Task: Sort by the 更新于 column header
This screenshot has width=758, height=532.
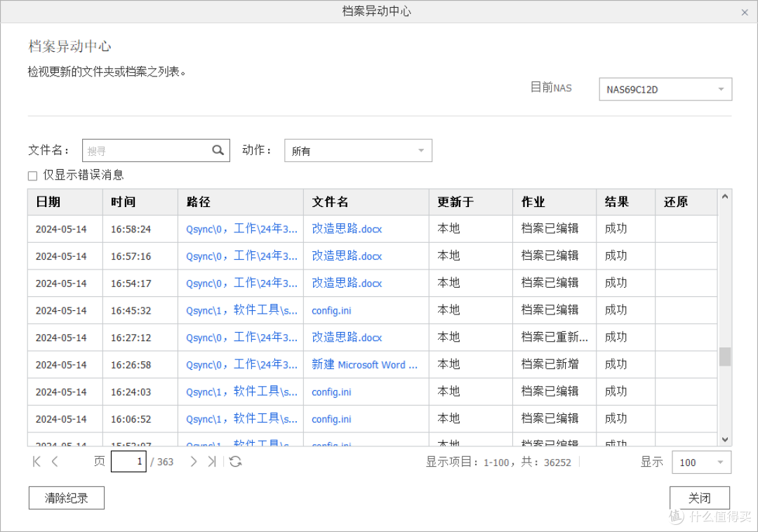Action: point(470,202)
